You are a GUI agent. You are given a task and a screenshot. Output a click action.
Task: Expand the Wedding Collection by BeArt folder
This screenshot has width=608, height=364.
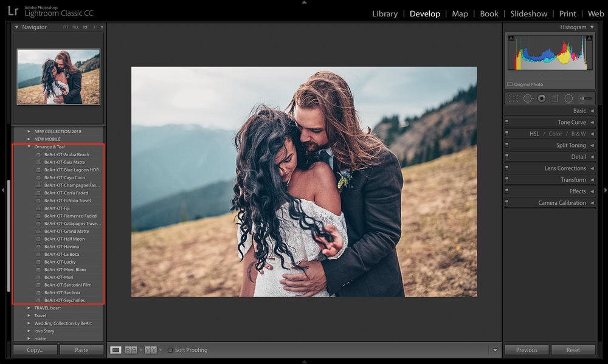(29, 323)
